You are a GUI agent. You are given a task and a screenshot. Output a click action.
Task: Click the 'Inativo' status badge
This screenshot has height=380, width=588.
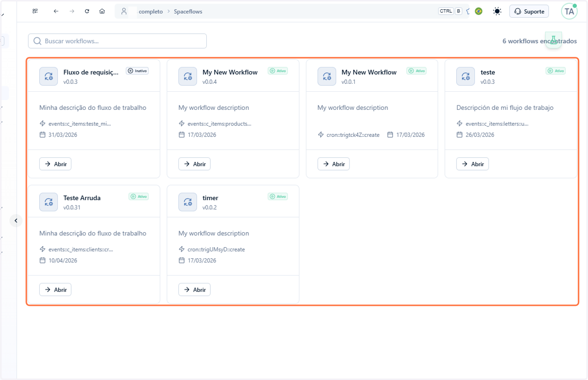pos(137,71)
